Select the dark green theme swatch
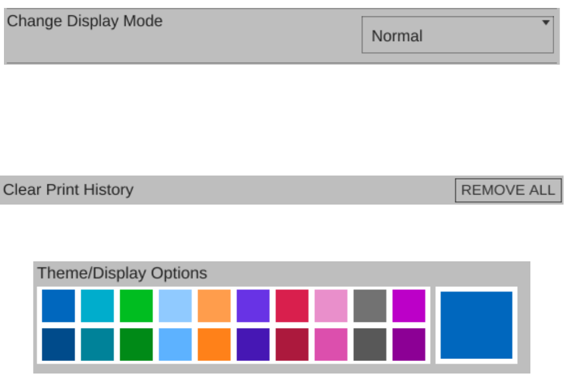This screenshot has height=392, width=564. click(x=136, y=344)
